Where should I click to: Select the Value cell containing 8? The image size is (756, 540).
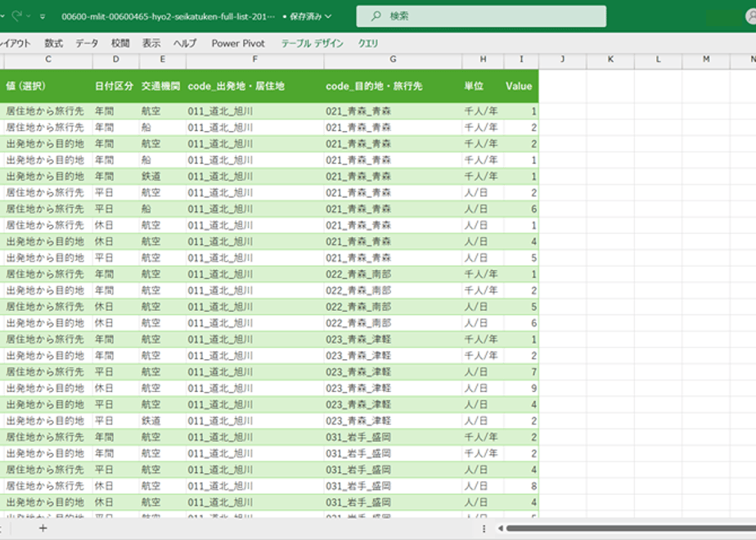coord(521,486)
